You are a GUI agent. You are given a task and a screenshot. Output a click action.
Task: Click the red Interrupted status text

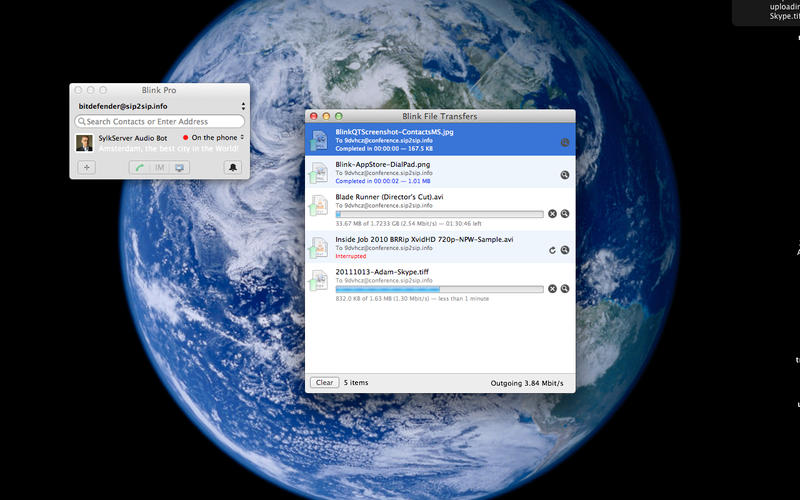(351, 256)
